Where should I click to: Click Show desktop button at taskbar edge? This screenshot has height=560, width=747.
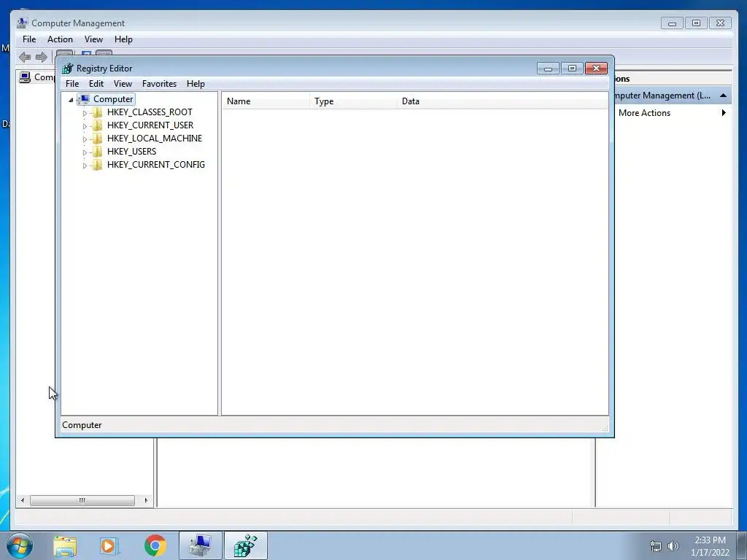point(742,545)
